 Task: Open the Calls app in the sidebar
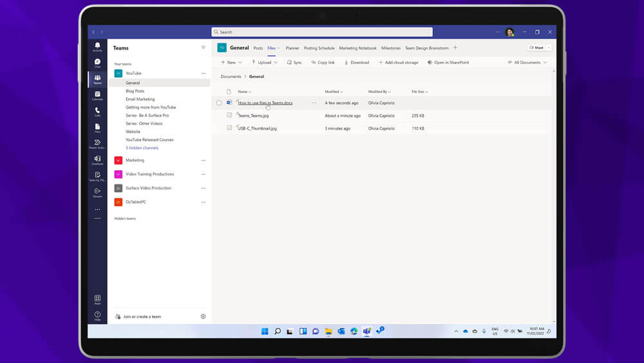coord(97,112)
